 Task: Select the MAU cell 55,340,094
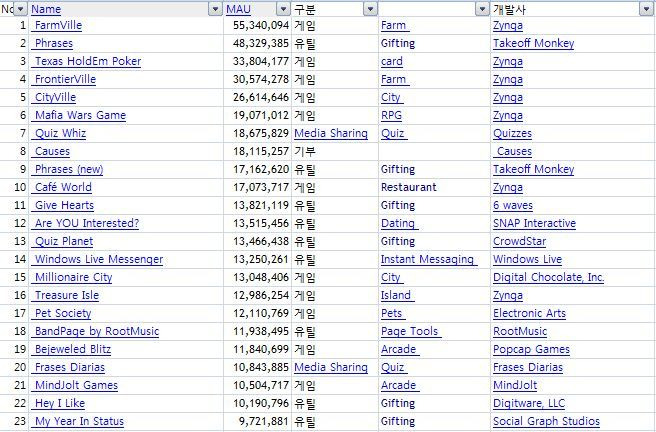pos(257,26)
